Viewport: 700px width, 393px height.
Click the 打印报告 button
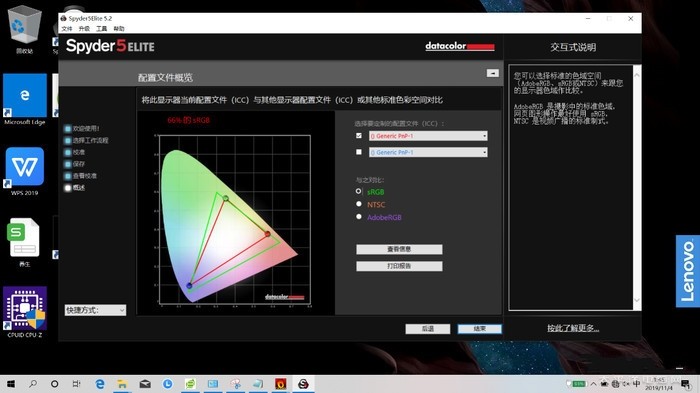click(x=399, y=266)
